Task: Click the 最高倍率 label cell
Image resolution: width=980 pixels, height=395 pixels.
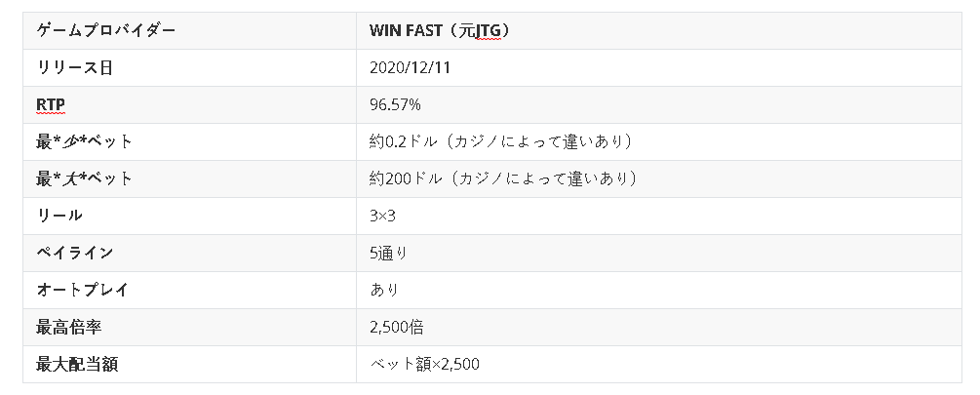Action: (x=68, y=327)
